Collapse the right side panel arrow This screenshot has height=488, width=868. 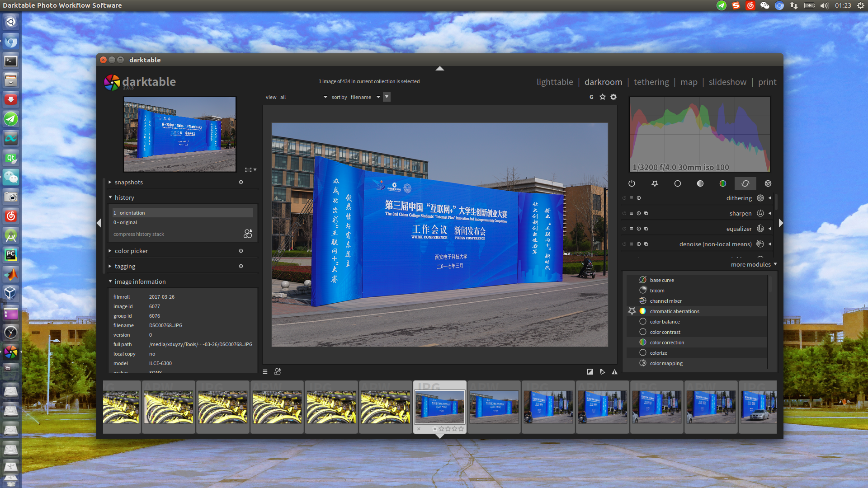point(781,223)
